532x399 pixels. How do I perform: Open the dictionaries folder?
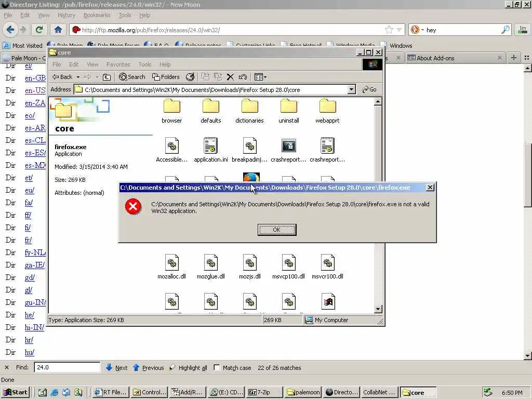pos(250,111)
